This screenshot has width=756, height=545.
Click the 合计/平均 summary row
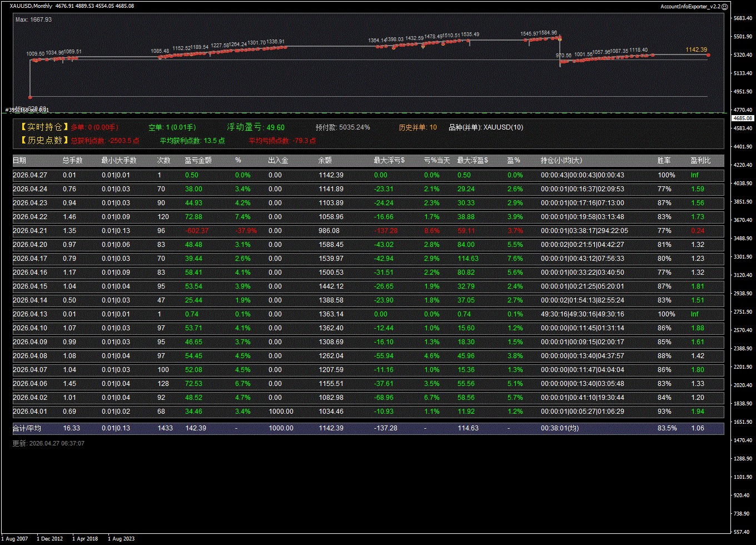click(368, 428)
